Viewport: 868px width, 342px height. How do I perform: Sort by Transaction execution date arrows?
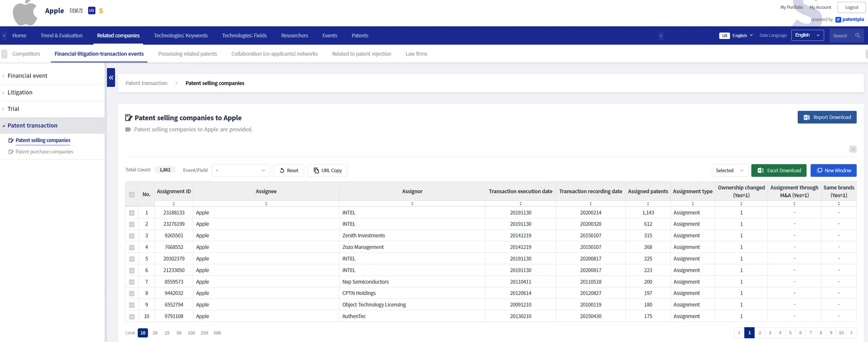click(x=520, y=204)
